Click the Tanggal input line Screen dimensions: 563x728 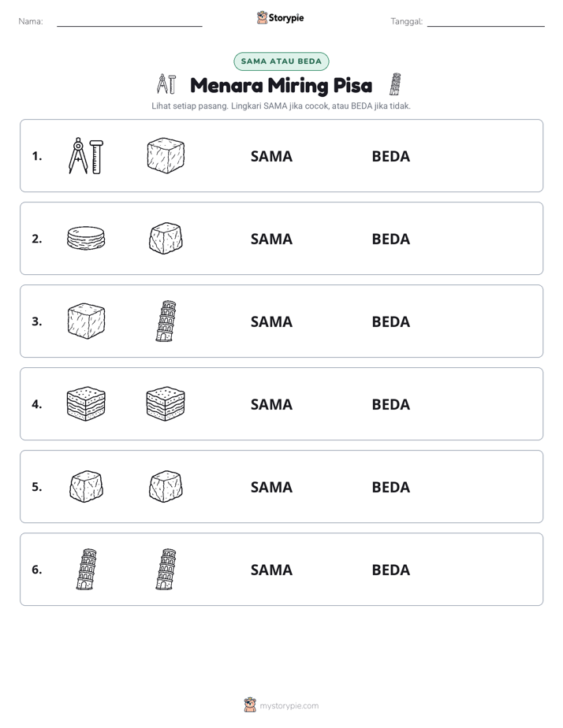click(x=486, y=22)
